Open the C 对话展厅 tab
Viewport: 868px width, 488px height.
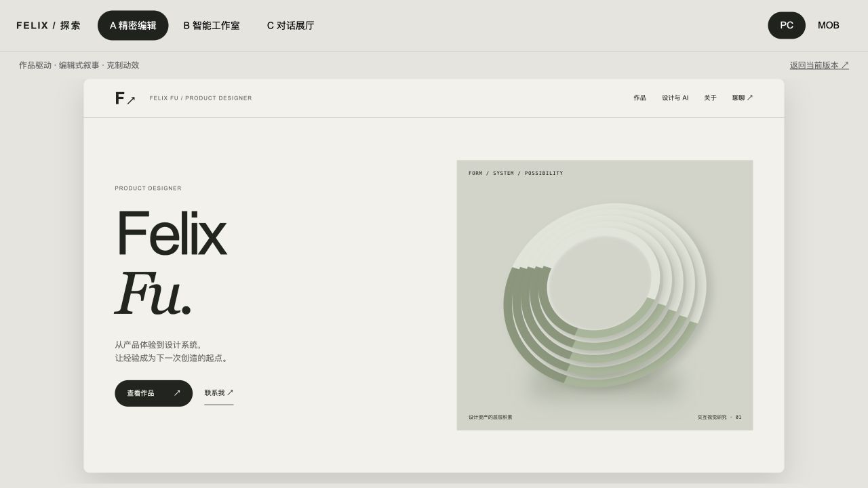tap(290, 25)
